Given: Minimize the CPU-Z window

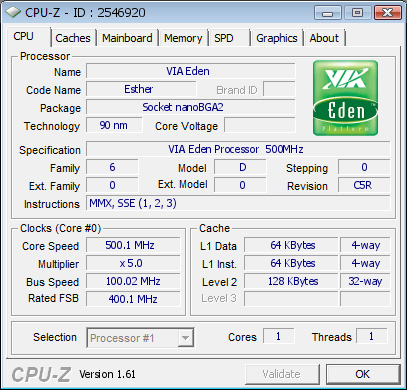Looking at the screenshot, I should (x=327, y=13).
